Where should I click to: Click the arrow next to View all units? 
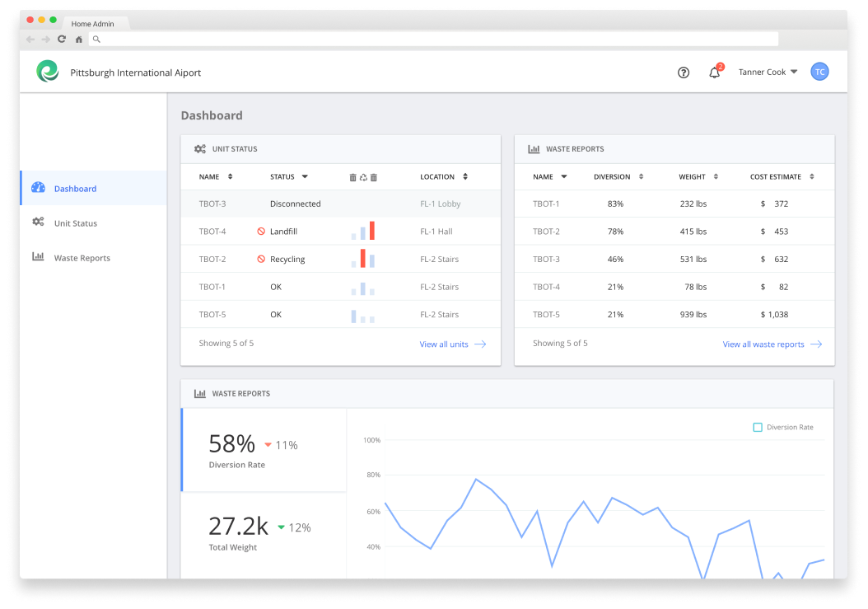click(x=480, y=344)
